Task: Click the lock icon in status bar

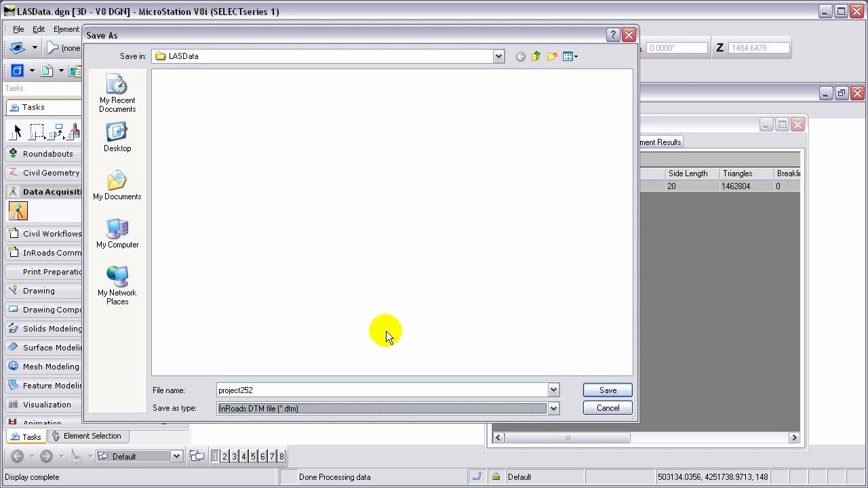Action: [x=496, y=476]
